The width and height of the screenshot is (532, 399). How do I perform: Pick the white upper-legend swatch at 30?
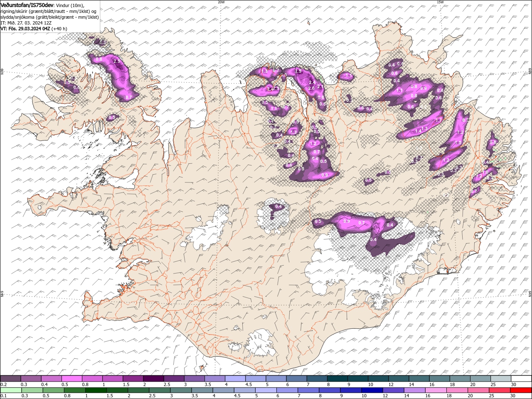coord(521,378)
